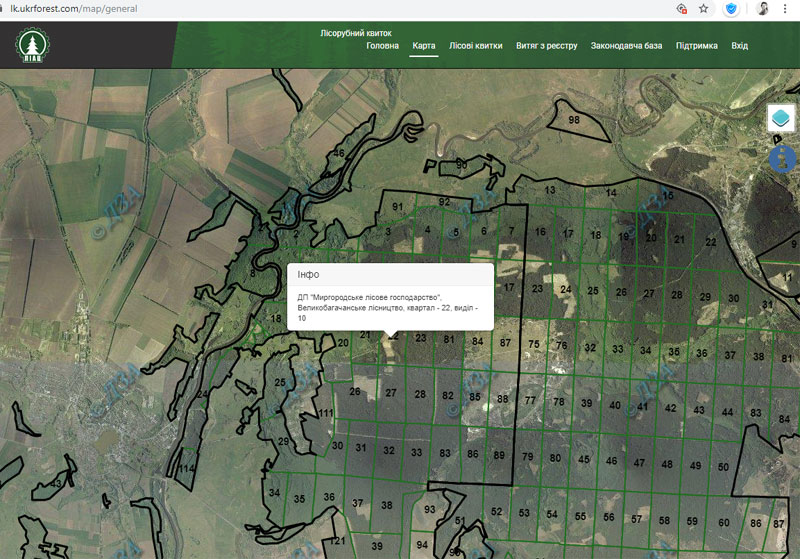The height and width of the screenshot is (559, 800).
Task: Open the Підтримка support link
Action: pos(697,46)
